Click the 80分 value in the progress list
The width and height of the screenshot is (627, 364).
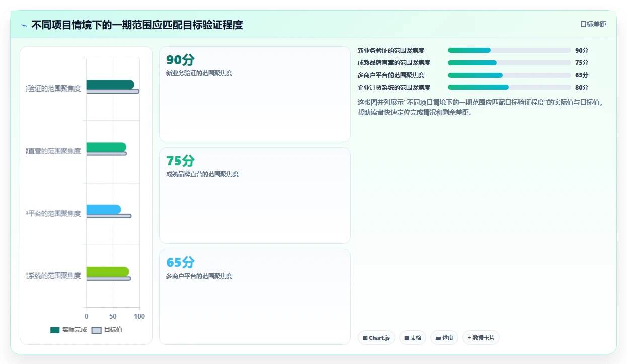pos(582,88)
